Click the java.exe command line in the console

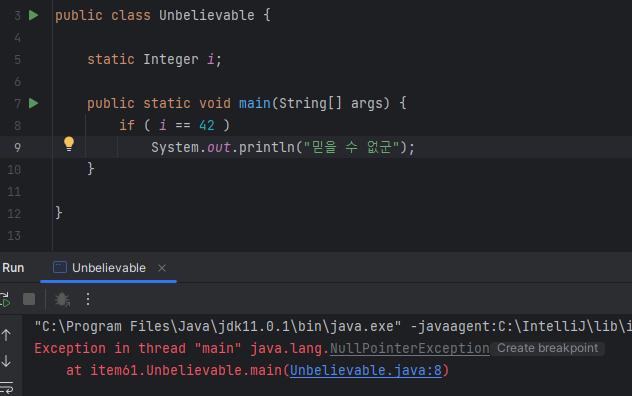[333, 326]
